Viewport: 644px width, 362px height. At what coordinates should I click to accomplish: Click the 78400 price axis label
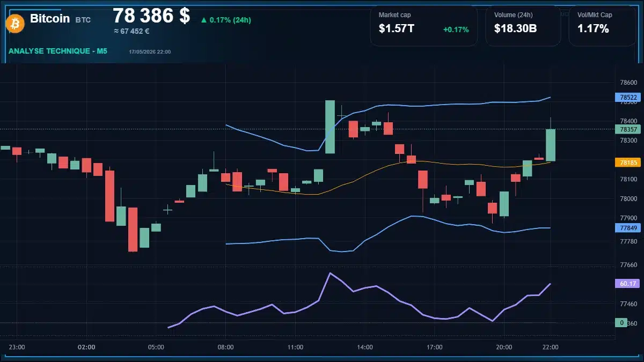pos(628,121)
